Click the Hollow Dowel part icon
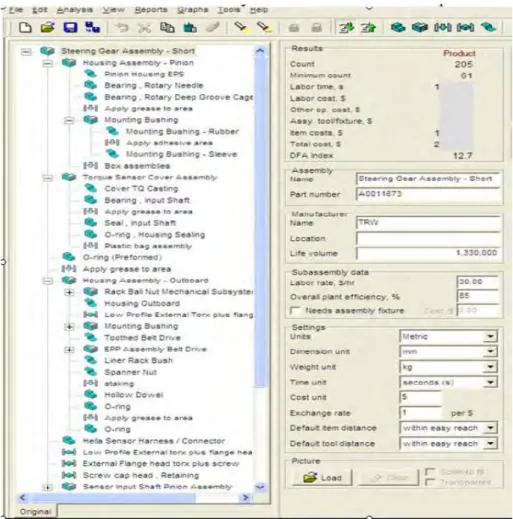Viewport: 513px width, 519px height. (90, 394)
